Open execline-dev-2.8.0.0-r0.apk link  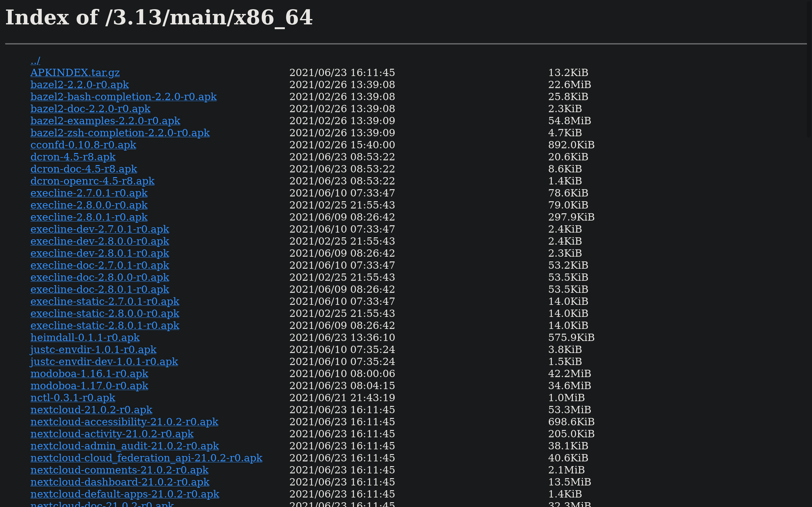click(100, 241)
